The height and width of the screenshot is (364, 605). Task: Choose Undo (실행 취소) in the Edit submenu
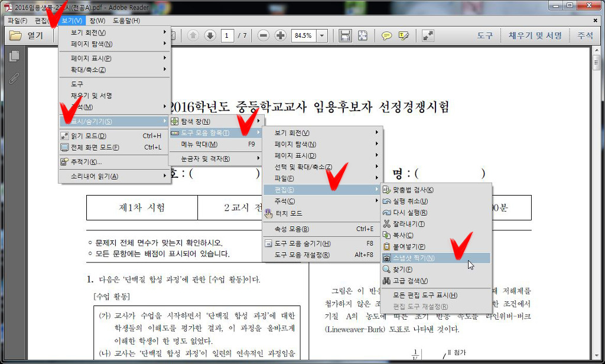tap(436, 201)
